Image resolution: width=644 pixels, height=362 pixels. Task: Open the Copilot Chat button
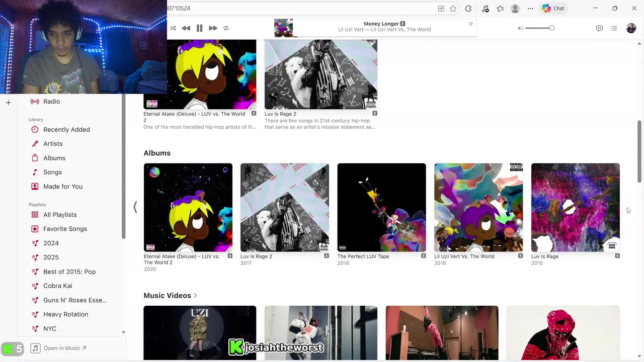pyautogui.click(x=553, y=9)
